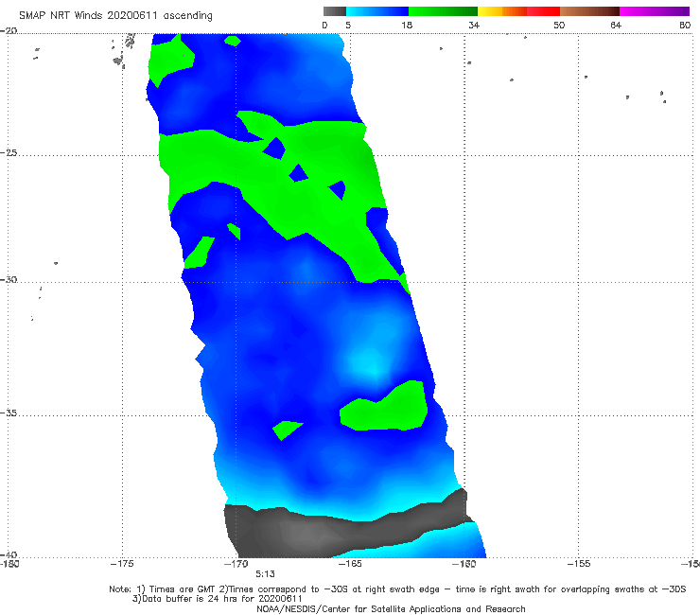Click the 'NOAA/NESDIS/Center for Satellite Applications and Research' credit

click(x=391, y=609)
